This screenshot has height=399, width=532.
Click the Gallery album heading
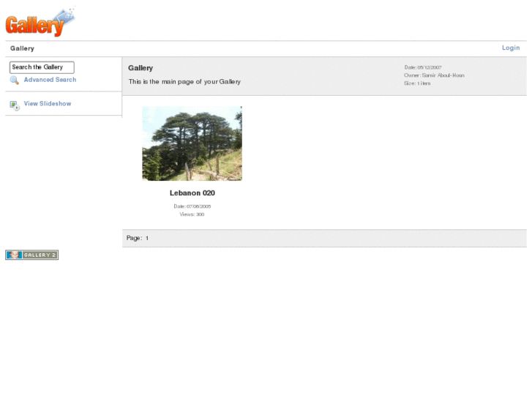click(x=141, y=68)
